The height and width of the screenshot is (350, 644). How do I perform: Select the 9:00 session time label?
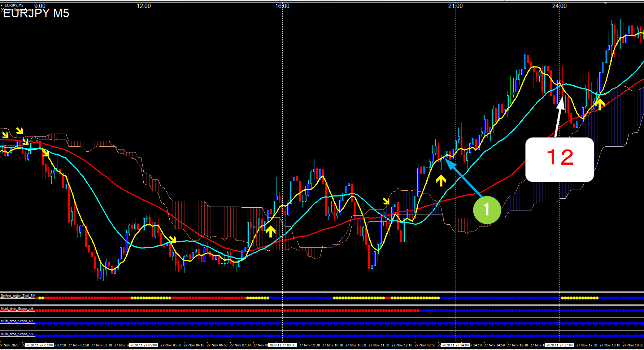40,6
